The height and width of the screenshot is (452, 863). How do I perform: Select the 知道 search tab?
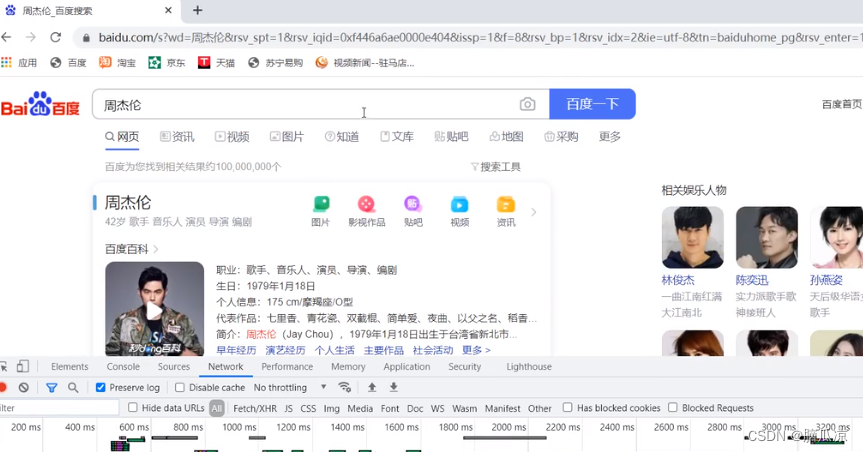pos(342,137)
